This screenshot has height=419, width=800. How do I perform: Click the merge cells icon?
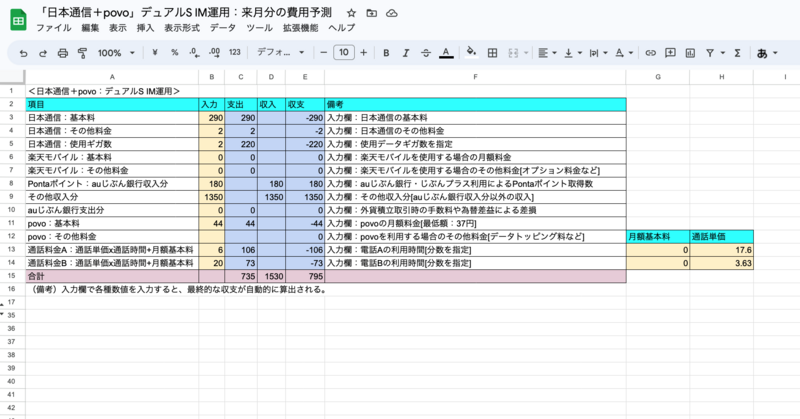(513, 53)
